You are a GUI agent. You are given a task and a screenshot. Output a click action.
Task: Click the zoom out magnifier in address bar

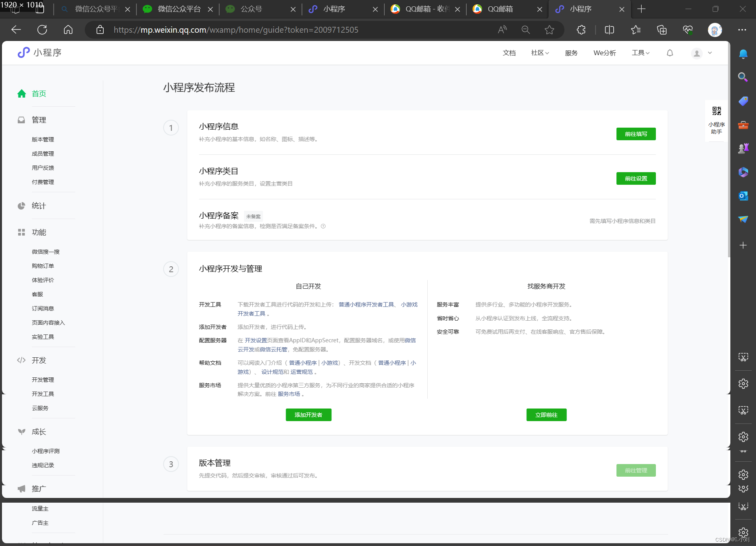525,30
